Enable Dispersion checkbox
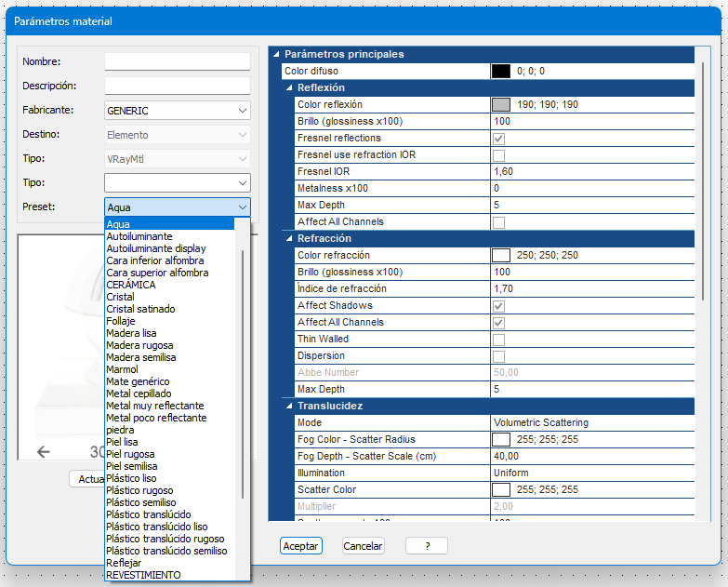The image size is (728, 587). point(498,355)
